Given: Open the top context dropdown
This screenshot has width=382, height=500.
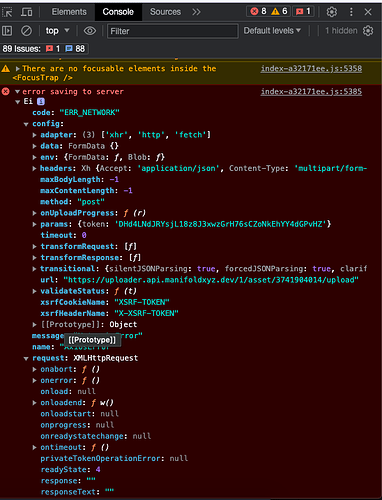Looking at the screenshot, I should pyautogui.click(x=57, y=31).
